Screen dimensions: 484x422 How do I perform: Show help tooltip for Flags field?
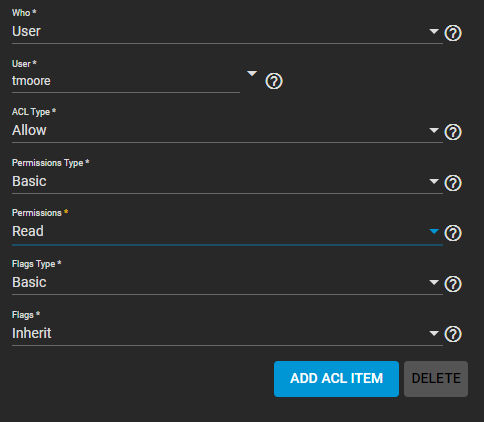pyautogui.click(x=453, y=334)
